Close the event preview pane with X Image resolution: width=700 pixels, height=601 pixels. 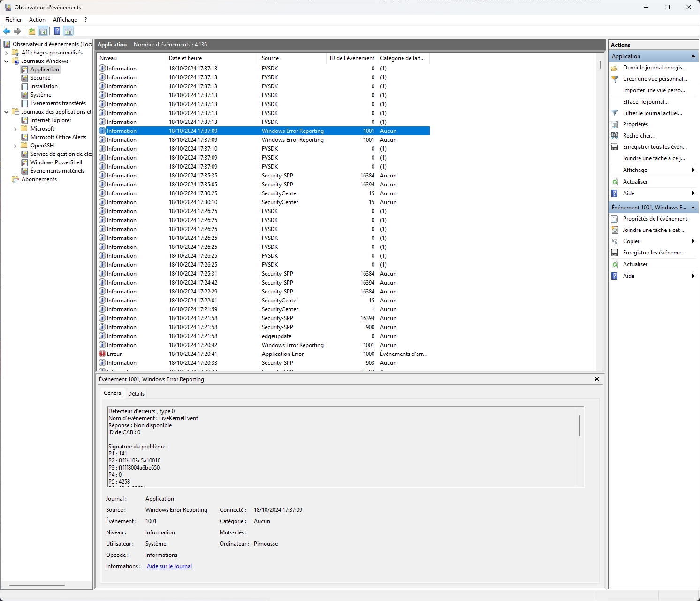tap(597, 379)
